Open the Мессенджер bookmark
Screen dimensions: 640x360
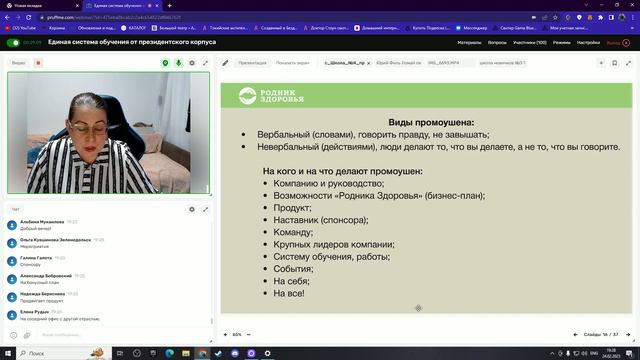[471, 28]
